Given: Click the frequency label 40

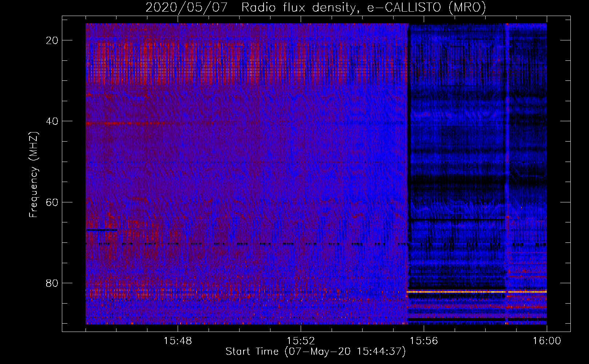Looking at the screenshot, I should click(52, 121).
